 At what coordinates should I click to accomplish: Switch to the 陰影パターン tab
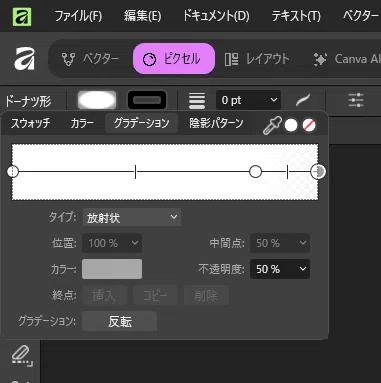point(216,123)
